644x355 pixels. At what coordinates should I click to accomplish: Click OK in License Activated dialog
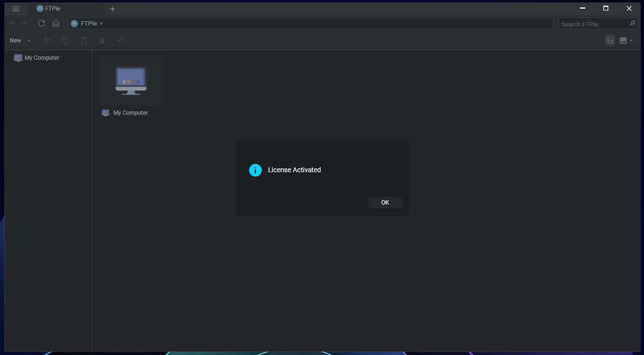coord(385,203)
